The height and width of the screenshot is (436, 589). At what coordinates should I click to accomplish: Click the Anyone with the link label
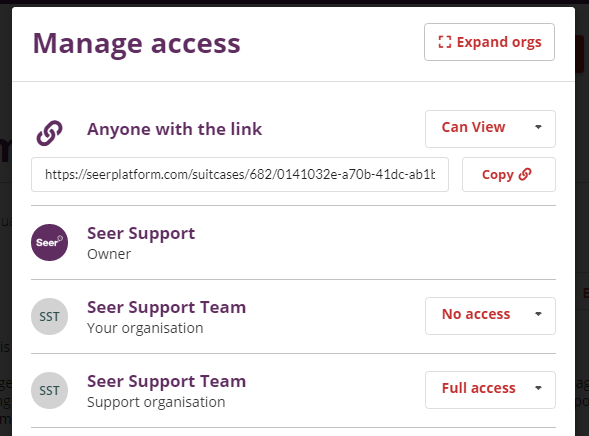[x=174, y=129]
